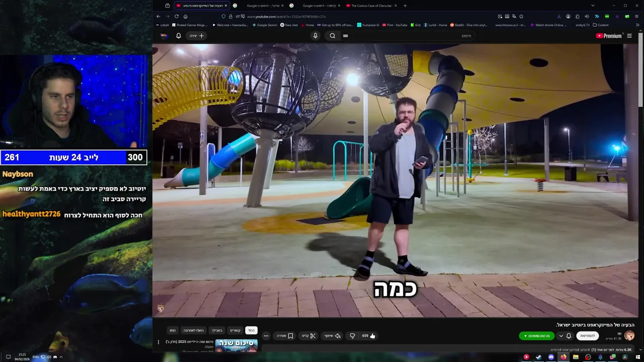Image resolution: width=644 pixels, height=362 pixels.
Task: Open Reddit bookmark in bookmarks bar
Action: 469,25
